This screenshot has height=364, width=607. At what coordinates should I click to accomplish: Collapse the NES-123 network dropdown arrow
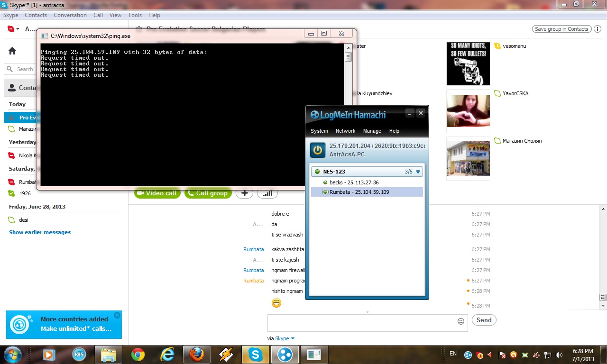(418, 172)
